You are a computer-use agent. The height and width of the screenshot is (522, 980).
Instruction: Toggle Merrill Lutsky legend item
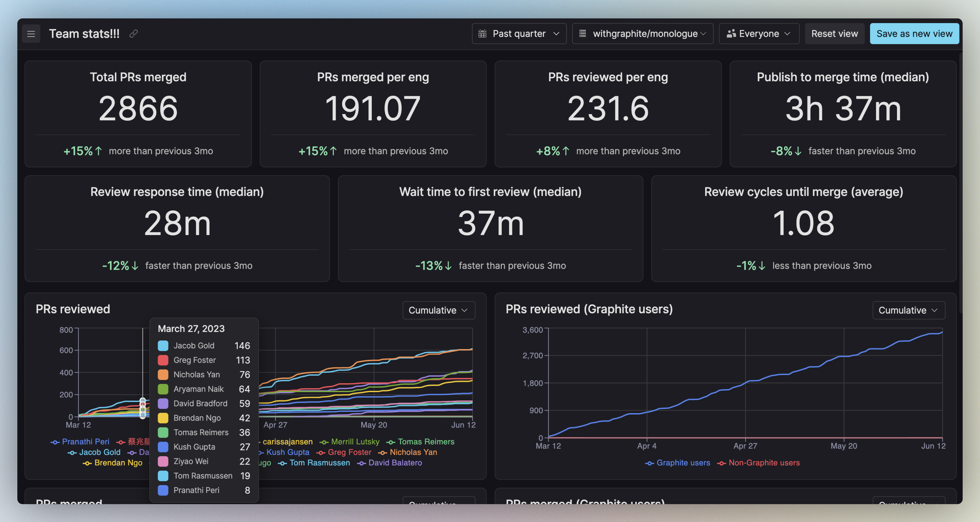point(350,442)
